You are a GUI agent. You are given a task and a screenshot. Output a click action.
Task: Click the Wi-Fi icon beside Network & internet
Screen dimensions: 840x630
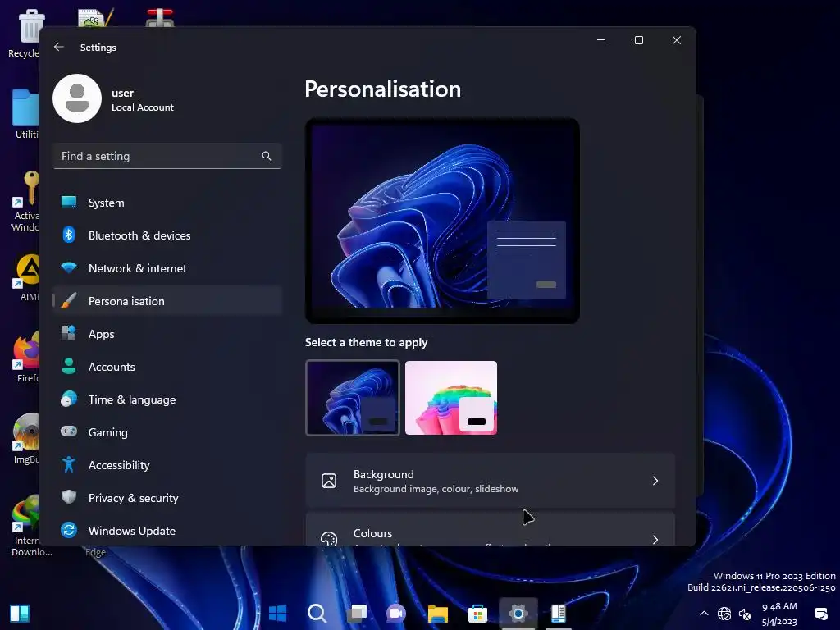(69, 267)
